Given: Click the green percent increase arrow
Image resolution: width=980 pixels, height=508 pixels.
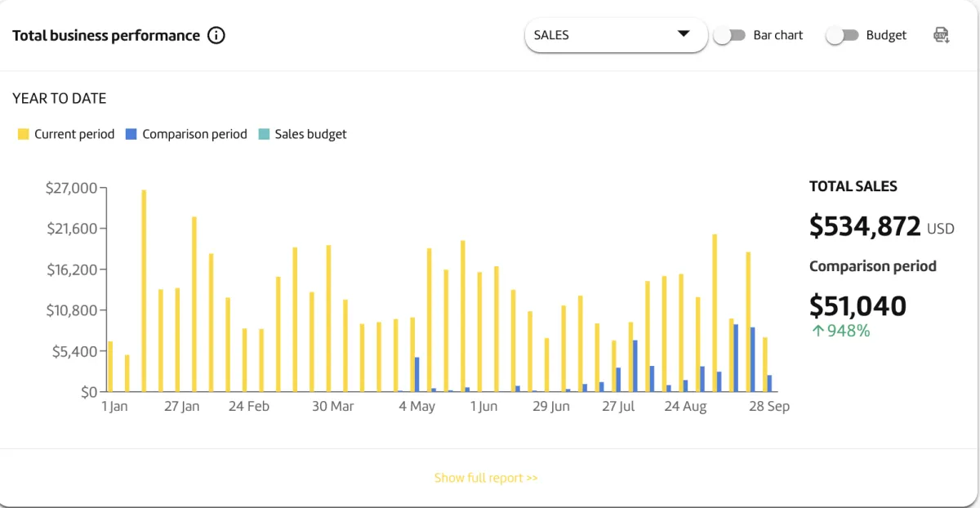Looking at the screenshot, I should pos(817,331).
